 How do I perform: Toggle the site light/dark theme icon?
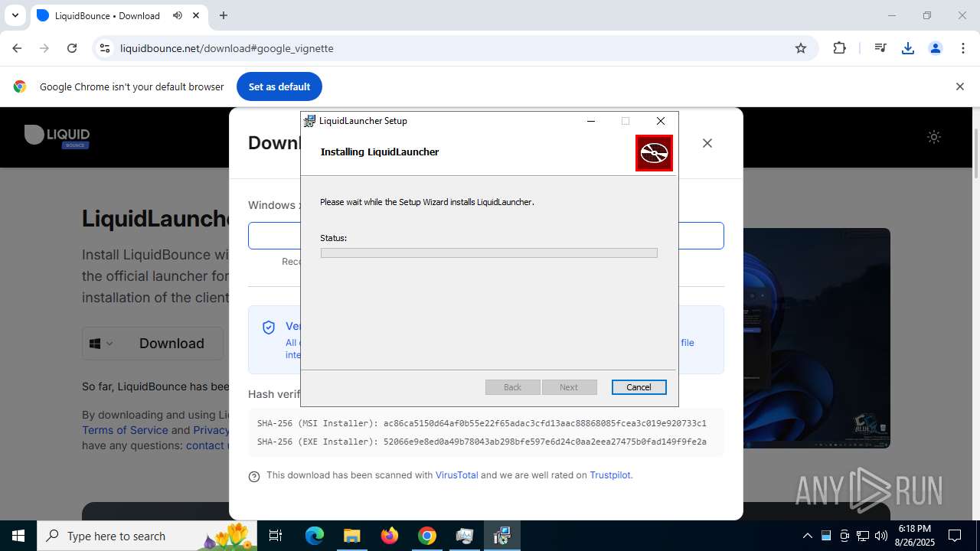[x=934, y=137]
